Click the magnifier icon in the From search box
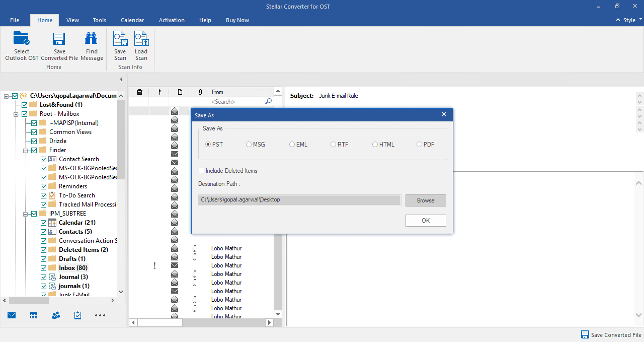The height and width of the screenshot is (342, 644). pyautogui.click(x=268, y=102)
